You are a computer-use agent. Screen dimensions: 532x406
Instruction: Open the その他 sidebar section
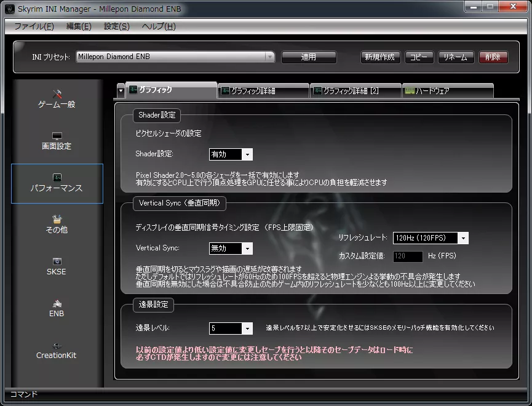point(57,225)
